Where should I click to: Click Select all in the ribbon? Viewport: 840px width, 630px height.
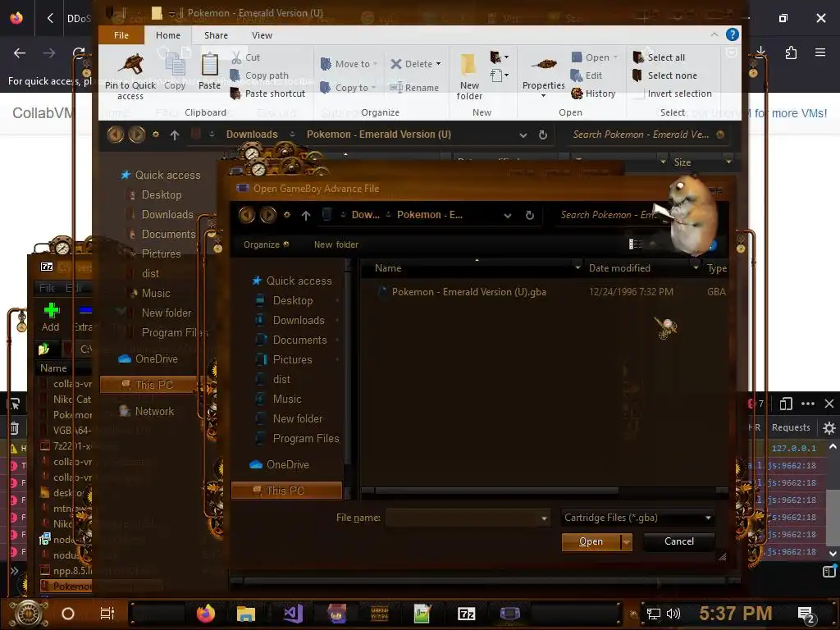pyautogui.click(x=659, y=57)
